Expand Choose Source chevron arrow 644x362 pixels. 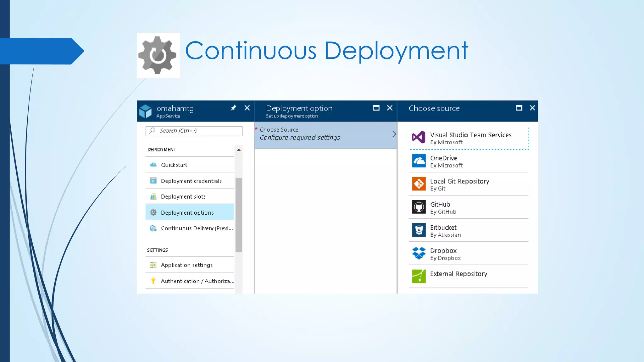(x=394, y=134)
